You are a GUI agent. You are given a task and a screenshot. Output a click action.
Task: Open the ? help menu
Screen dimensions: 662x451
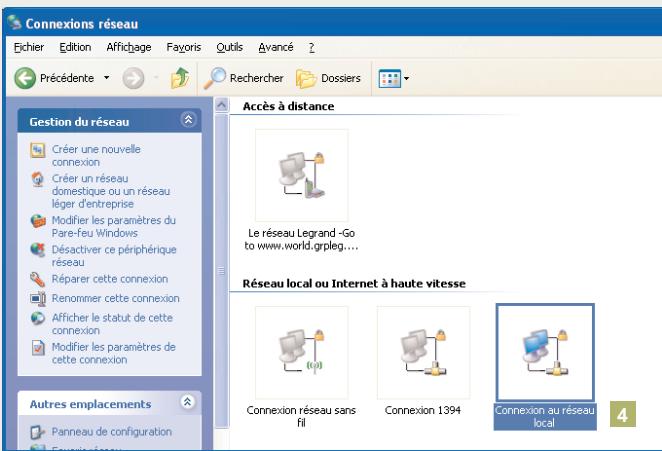pyautogui.click(x=312, y=47)
